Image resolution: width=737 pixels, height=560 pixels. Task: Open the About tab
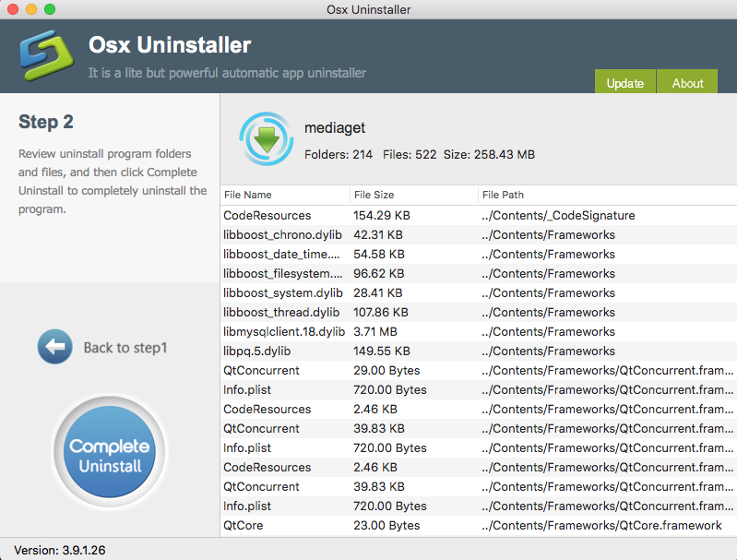pyautogui.click(x=687, y=81)
